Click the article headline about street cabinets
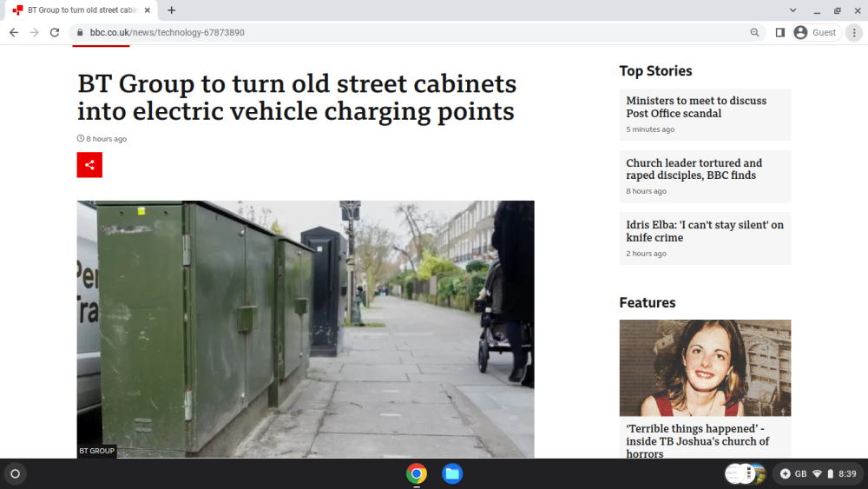Viewport: 868px width, 489px height. 297,97
